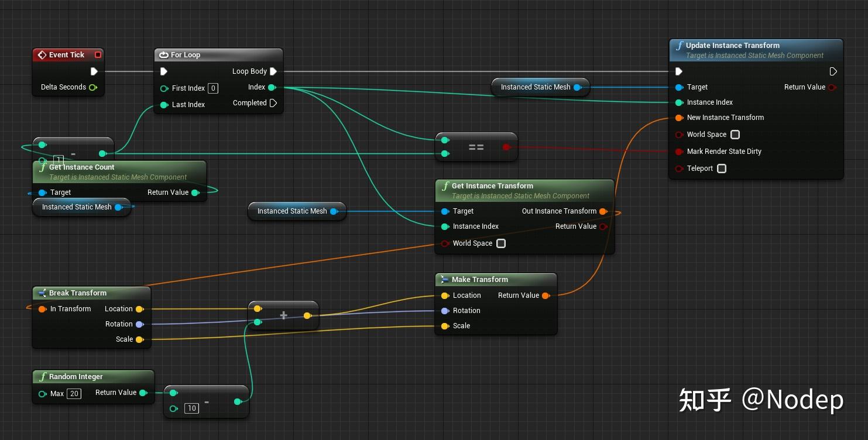Select the == equality comparison node
Screen dimensions: 868x440
[476, 147]
